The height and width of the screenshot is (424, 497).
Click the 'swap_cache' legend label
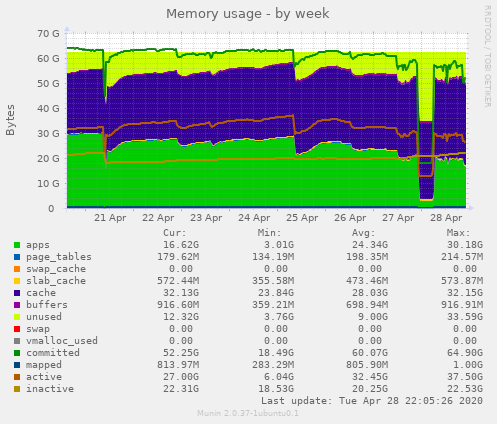coord(56,269)
